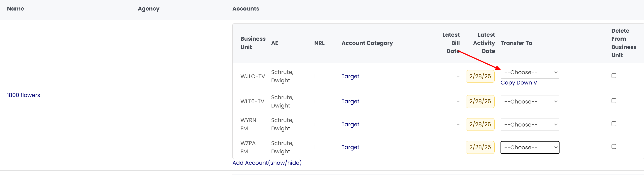
Task: Click the NRL column header
Action: (x=319, y=43)
